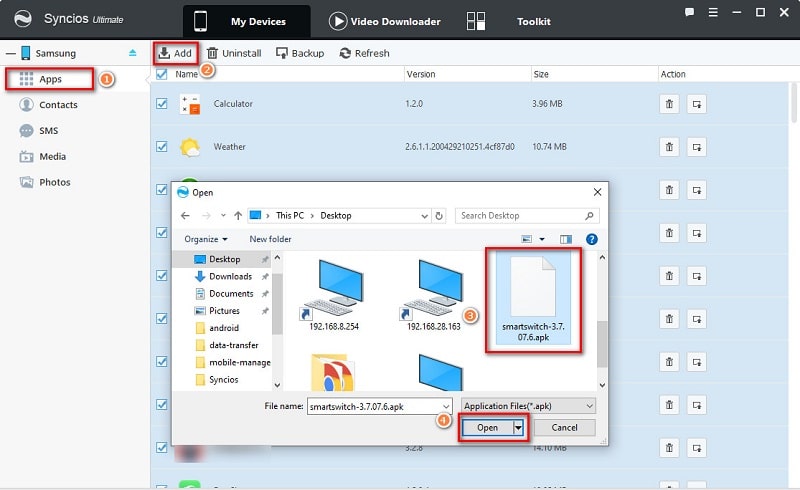The image size is (800, 490).
Task: Open the feedback chat icon
Action: pos(689,12)
